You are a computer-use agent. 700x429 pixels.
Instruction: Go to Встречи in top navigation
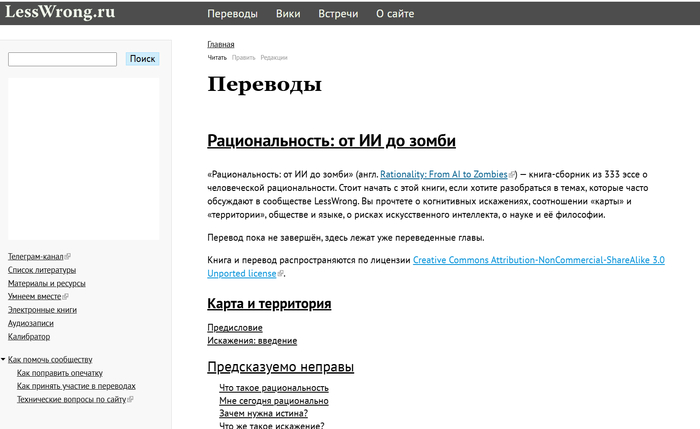click(338, 14)
